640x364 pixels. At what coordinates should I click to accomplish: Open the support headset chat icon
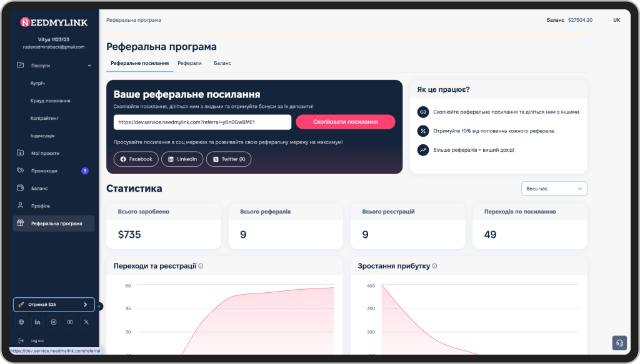tap(619, 343)
